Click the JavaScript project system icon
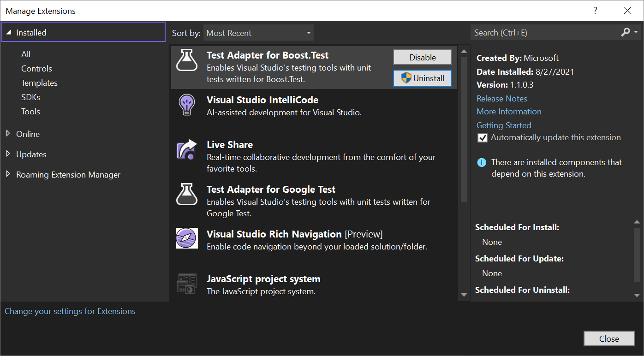 (186, 283)
